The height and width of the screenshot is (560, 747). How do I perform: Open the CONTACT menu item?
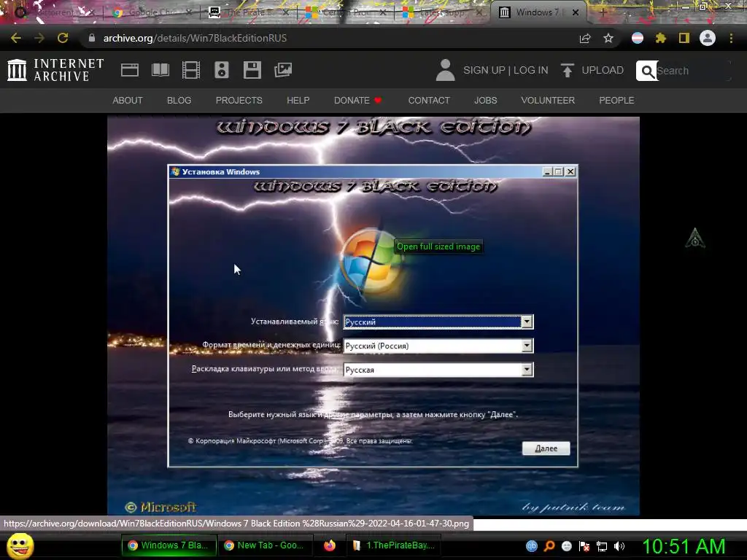click(429, 101)
